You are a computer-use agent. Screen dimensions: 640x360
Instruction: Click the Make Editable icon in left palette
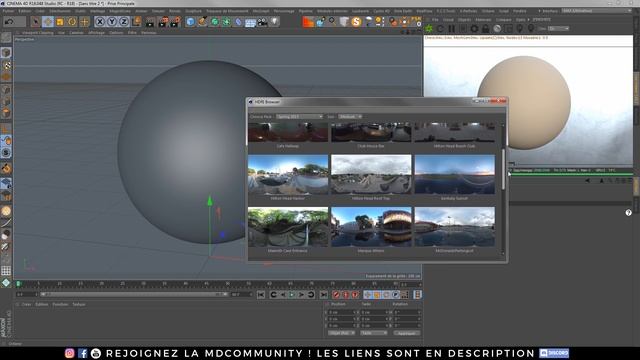6,38
